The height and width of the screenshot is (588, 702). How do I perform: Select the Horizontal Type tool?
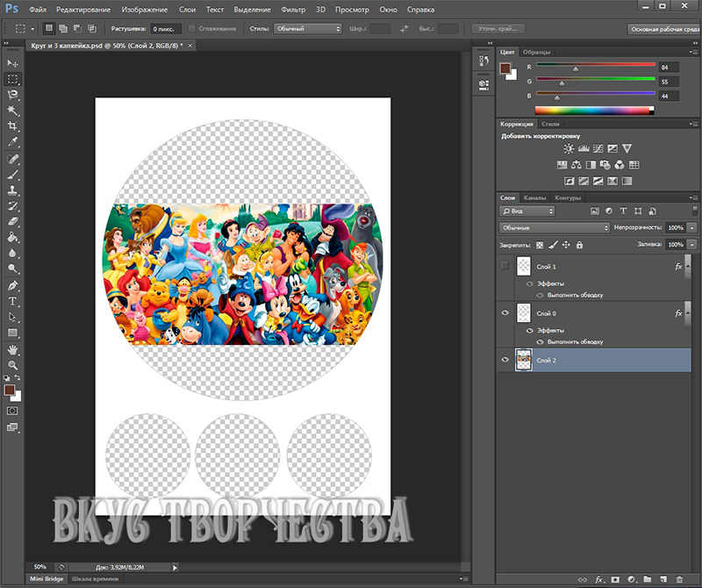12,301
